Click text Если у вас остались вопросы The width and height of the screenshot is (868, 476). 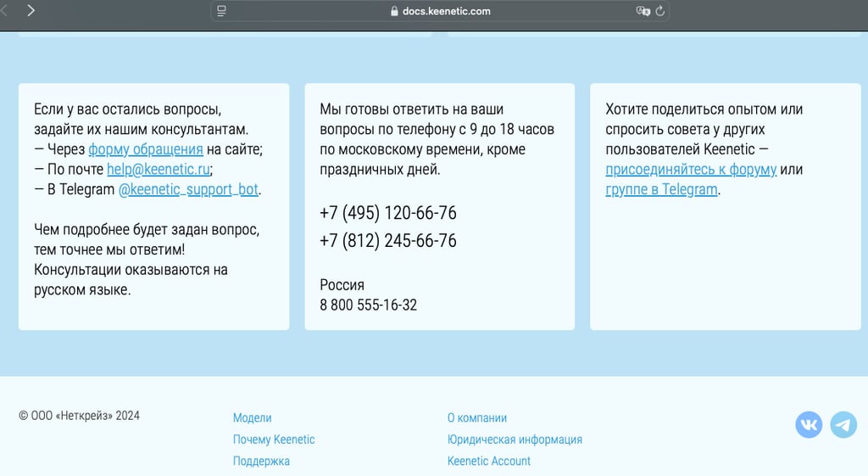(128, 109)
